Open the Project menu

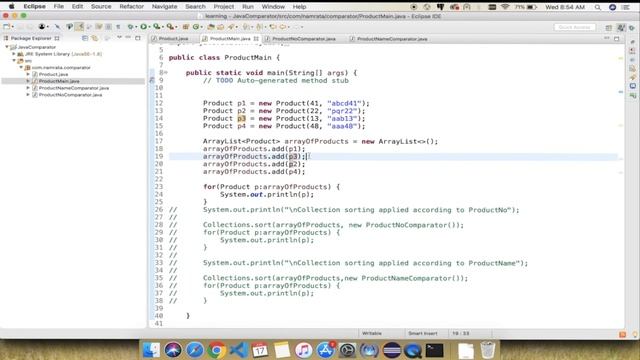coord(224,7)
